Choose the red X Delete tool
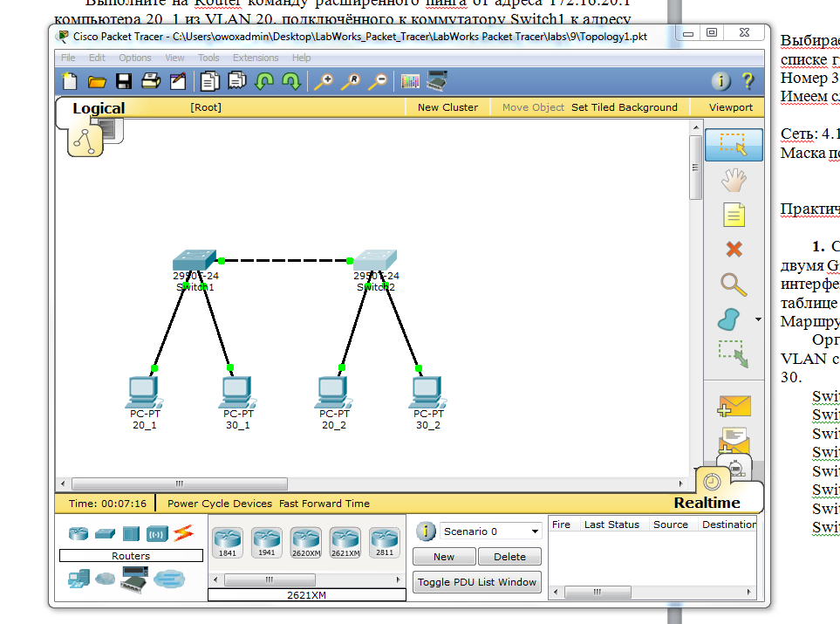This screenshot has height=624, width=840. pos(734,250)
